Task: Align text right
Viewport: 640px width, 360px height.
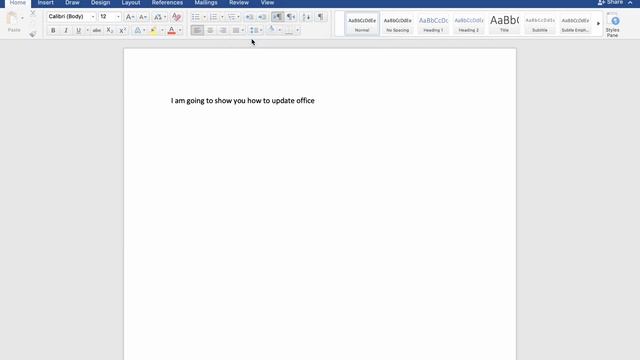Action: [x=223, y=30]
